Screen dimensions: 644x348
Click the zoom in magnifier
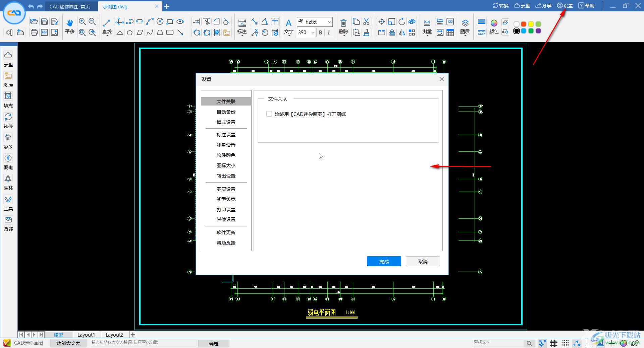click(x=82, y=22)
